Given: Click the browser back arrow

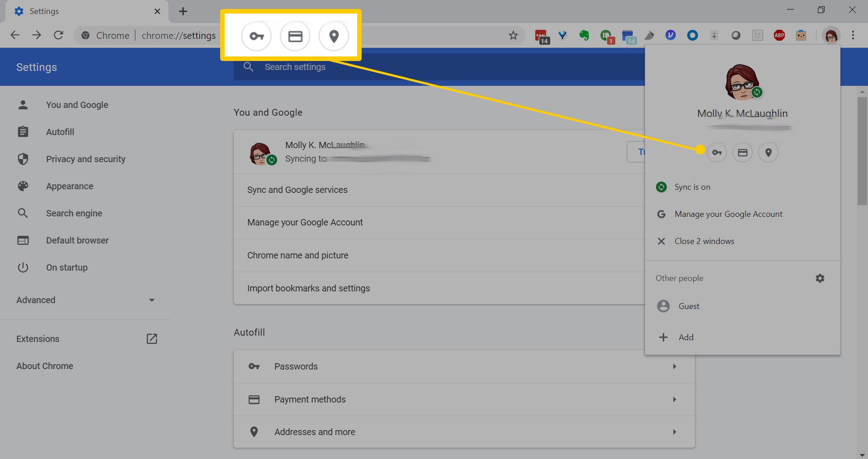Looking at the screenshot, I should [x=15, y=35].
